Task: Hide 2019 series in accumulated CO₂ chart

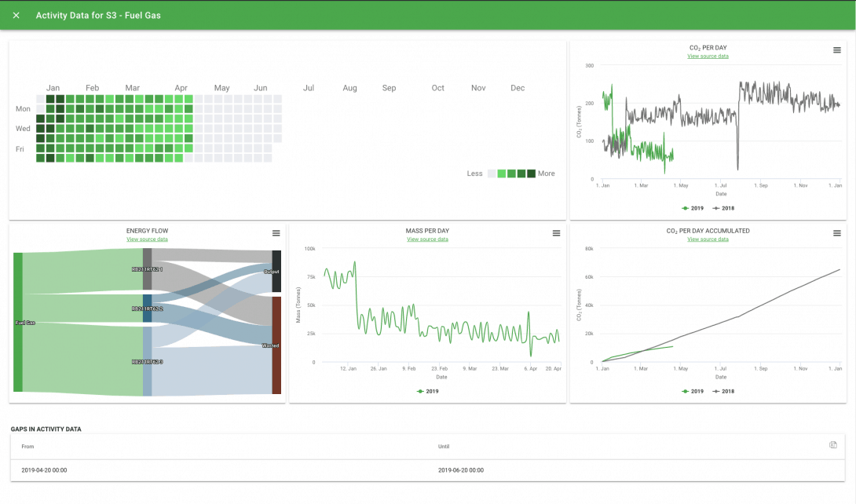Action: point(692,391)
